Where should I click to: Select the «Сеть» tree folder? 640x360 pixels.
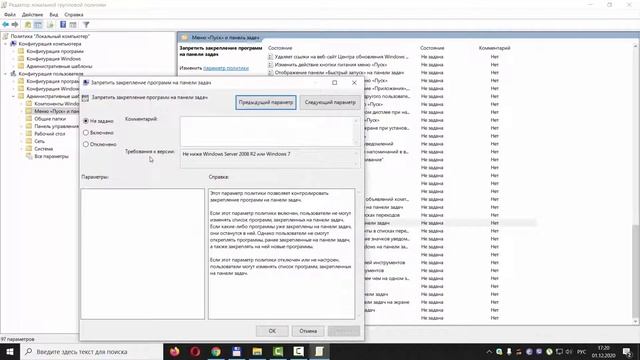tap(40, 141)
